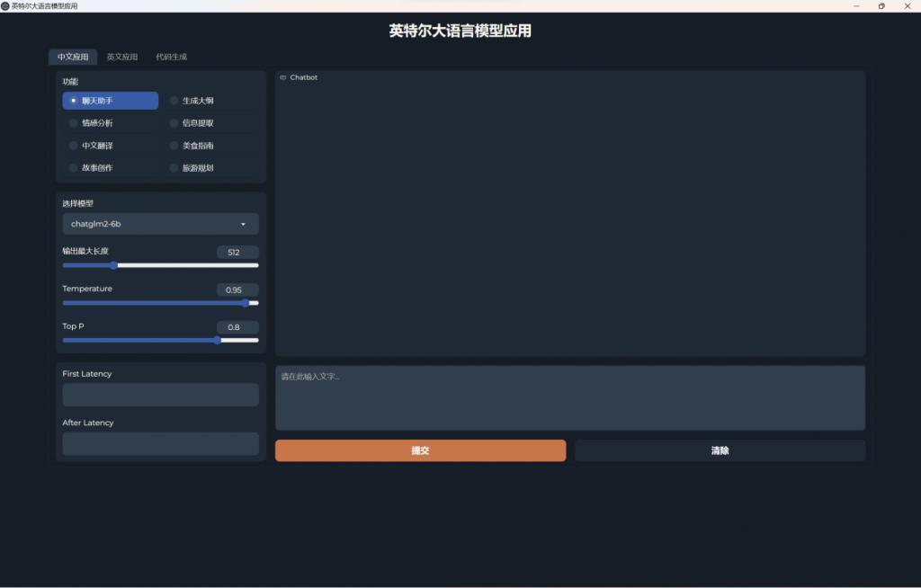Viewport: 921px width, 588px height.
Task: Click the 提交 submit button
Action: [x=419, y=450]
